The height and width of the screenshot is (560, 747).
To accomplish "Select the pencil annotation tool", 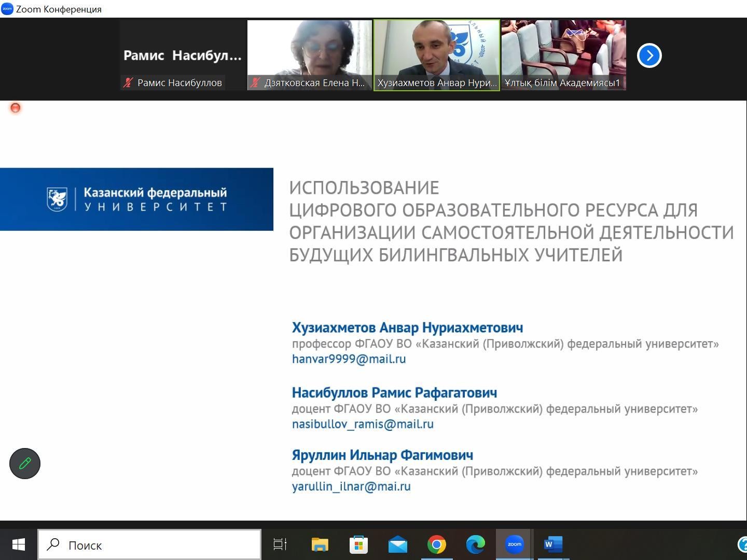I will point(24,463).
